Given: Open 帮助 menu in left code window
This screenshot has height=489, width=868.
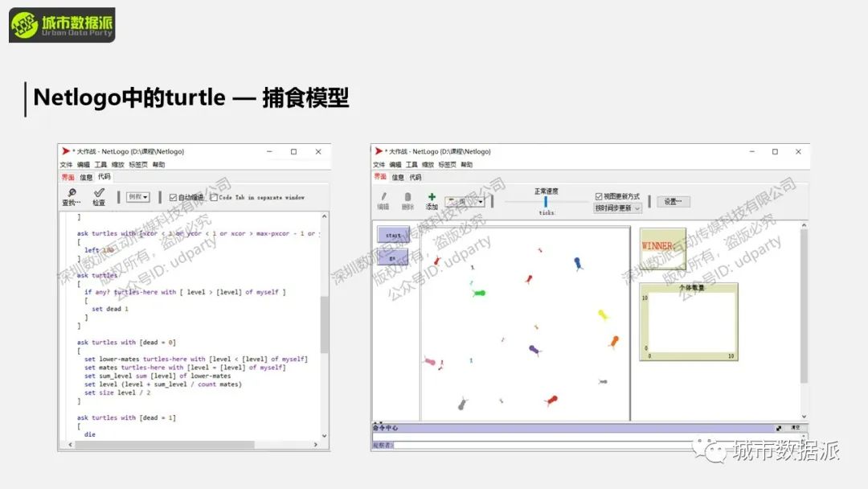Looking at the screenshot, I should 158,165.
